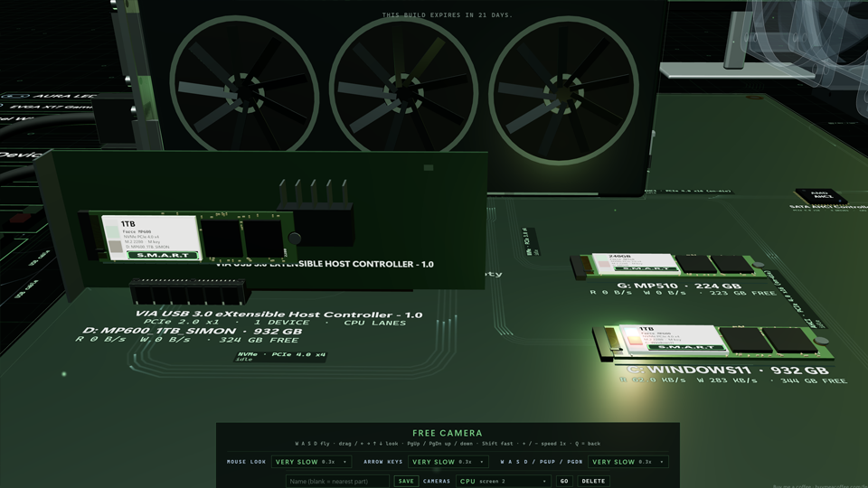Click the 'VIA USB 3.0 eXtensible Host Controller - 1.0' floor label
Screen dimensions: 868x488
tap(279, 314)
